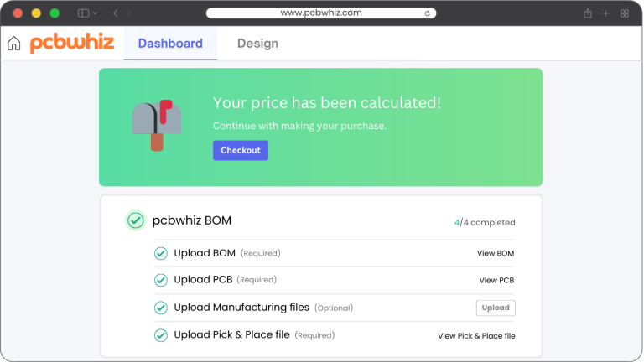This screenshot has width=644, height=362.
Task: Click the mailbox illustration in the banner
Action: pyautogui.click(x=157, y=126)
